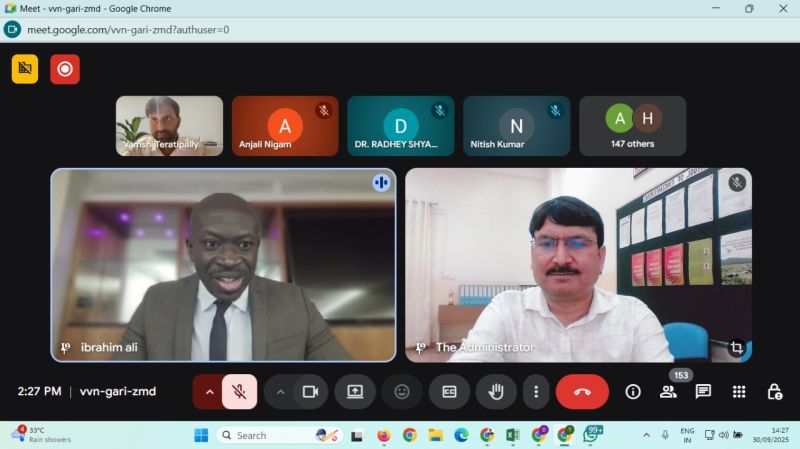Open the activities grid icon

pyautogui.click(x=739, y=392)
